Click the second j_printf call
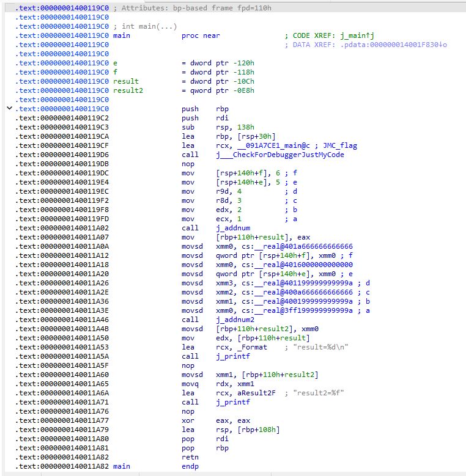This screenshot has width=466, height=476. pyautogui.click(x=233, y=402)
